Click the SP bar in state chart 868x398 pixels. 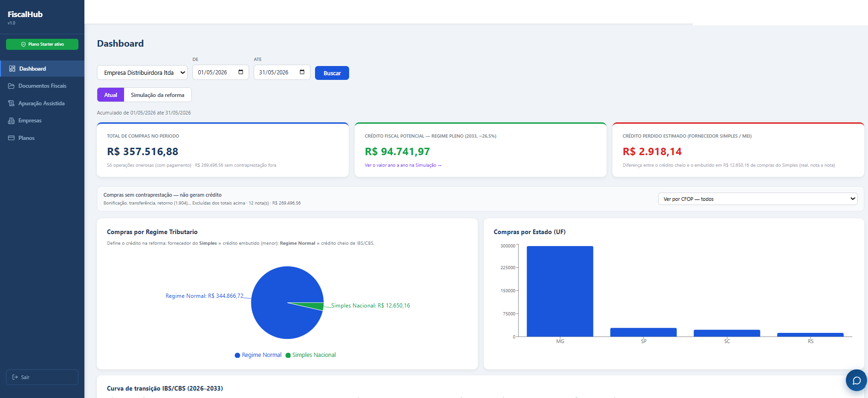(x=643, y=332)
